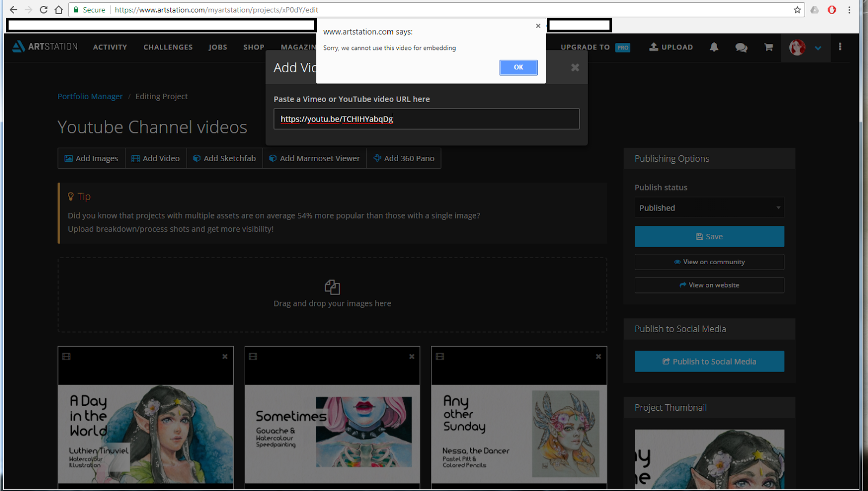Viewport: 868px width, 491px height.
Task: Click the drag and drop images icon
Action: point(332,286)
